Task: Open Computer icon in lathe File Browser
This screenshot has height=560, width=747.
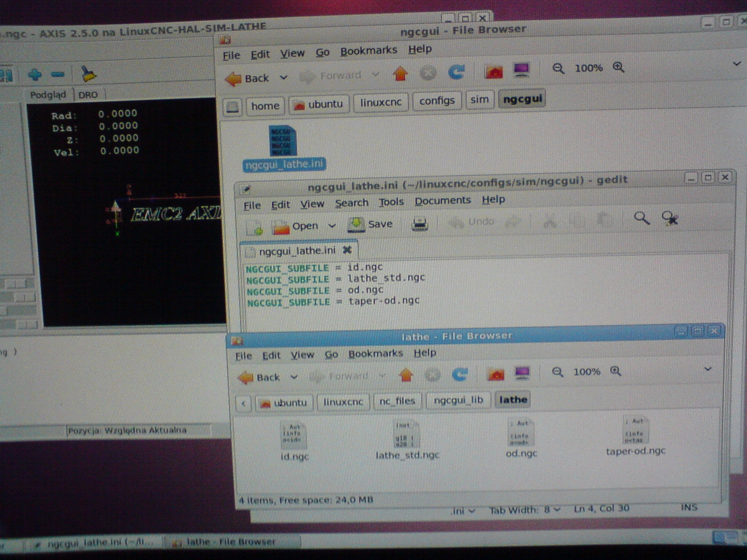Action: click(522, 373)
